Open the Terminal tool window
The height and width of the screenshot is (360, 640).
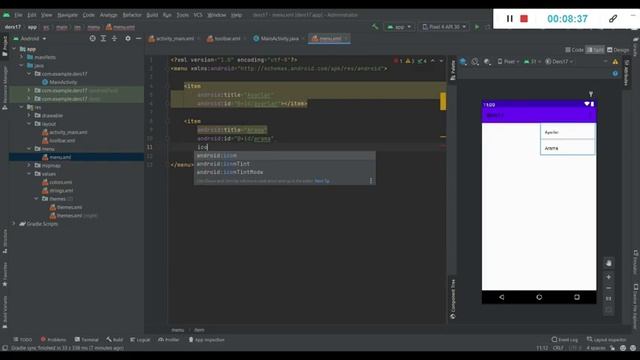(87, 340)
